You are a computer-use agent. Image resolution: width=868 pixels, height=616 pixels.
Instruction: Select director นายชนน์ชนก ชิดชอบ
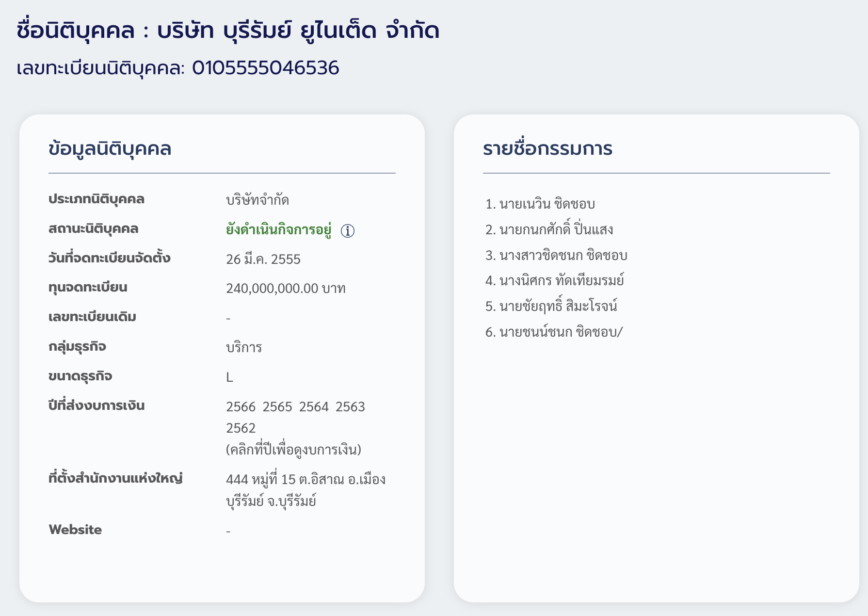pos(561,332)
